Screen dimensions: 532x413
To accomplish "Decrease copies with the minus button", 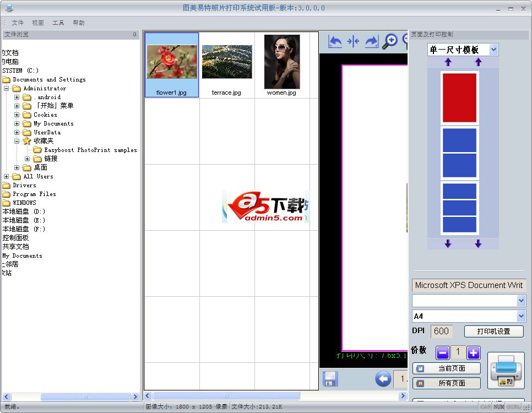I will [x=443, y=353].
